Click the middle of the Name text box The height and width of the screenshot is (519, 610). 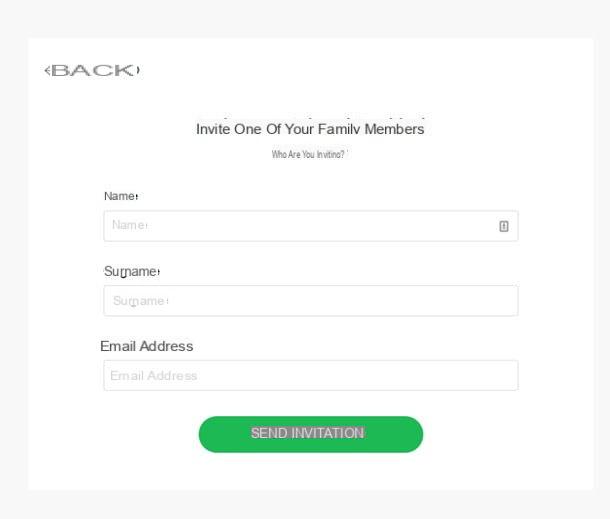pyautogui.click(x=311, y=226)
